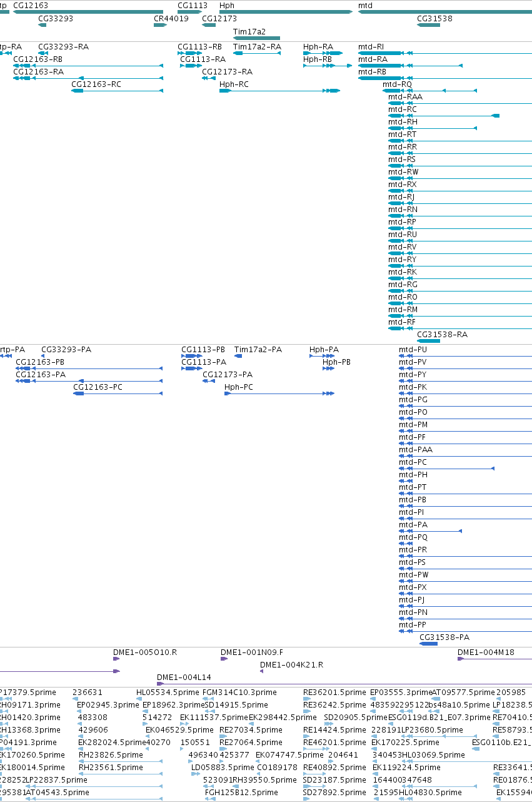Select EST RE14424.5prime

pos(334,730)
